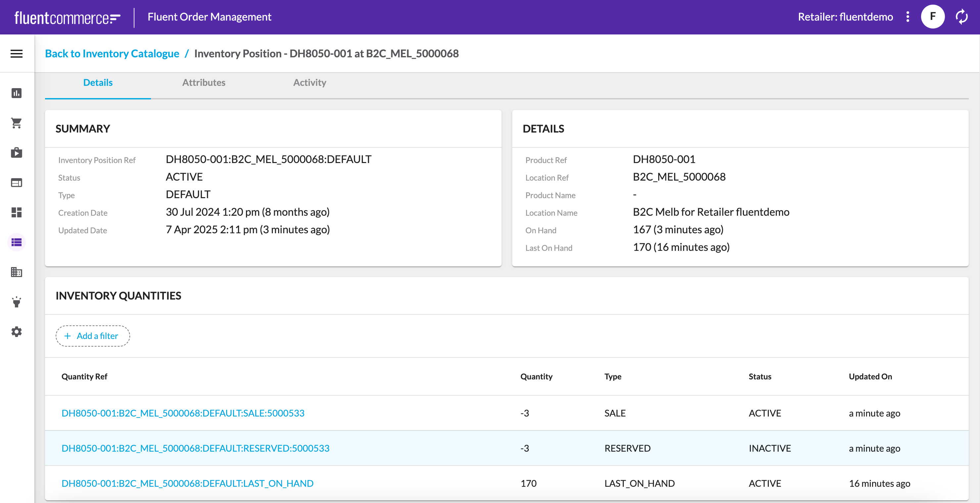Click the Fluent Commerce logo
The image size is (980, 503).
click(x=67, y=18)
